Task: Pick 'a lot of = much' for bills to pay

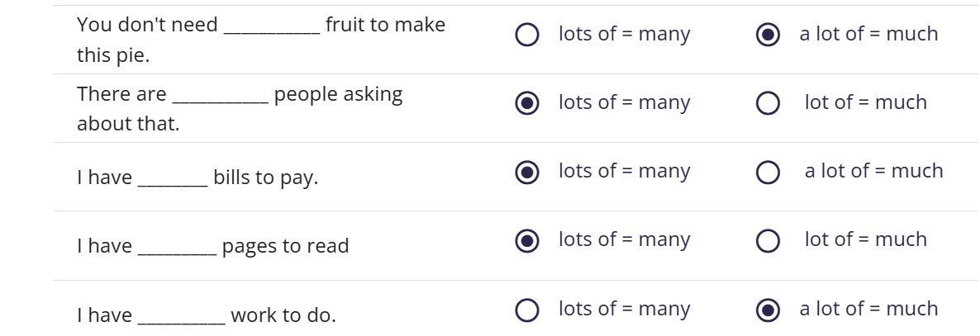Action: point(768,173)
